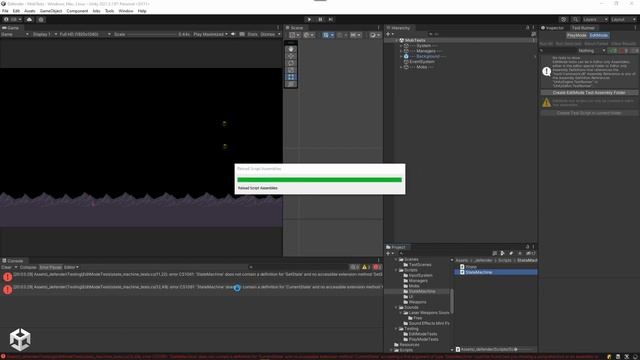Toggle the error messages filter in Console

pos(377,267)
